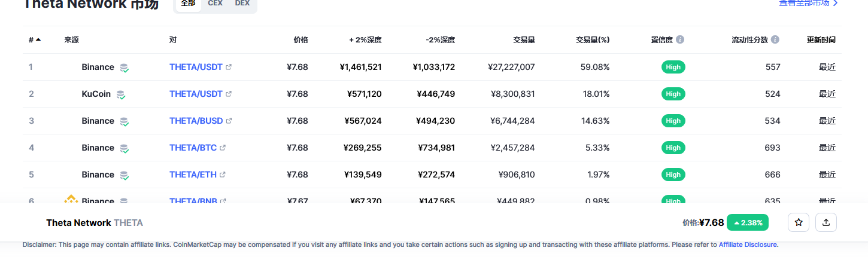Open external link icon beside THETA/ETH pair

click(223, 175)
